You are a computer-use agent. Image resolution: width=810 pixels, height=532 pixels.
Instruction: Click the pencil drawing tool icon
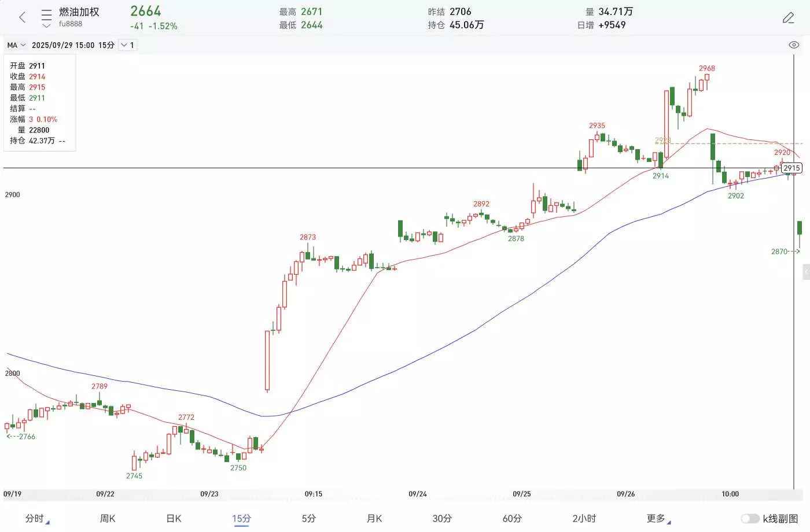coord(788,18)
